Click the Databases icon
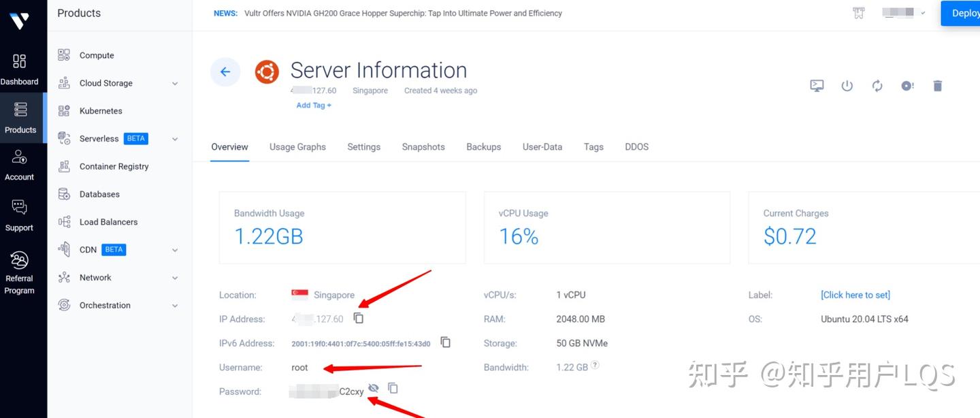This screenshot has height=418, width=980. 64,194
